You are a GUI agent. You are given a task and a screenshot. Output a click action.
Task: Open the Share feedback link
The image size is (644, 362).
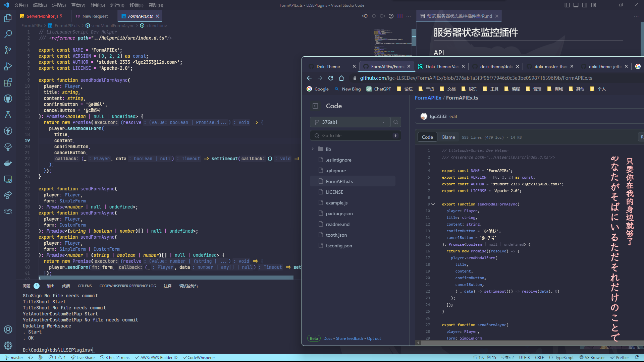click(x=350, y=338)
